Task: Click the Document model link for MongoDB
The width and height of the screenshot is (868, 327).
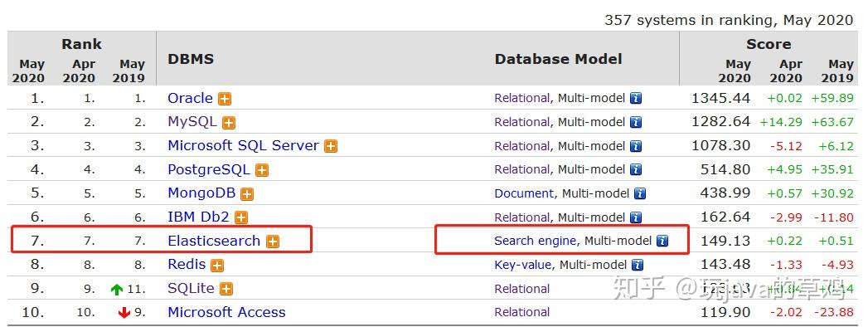Action: point(524,193)
